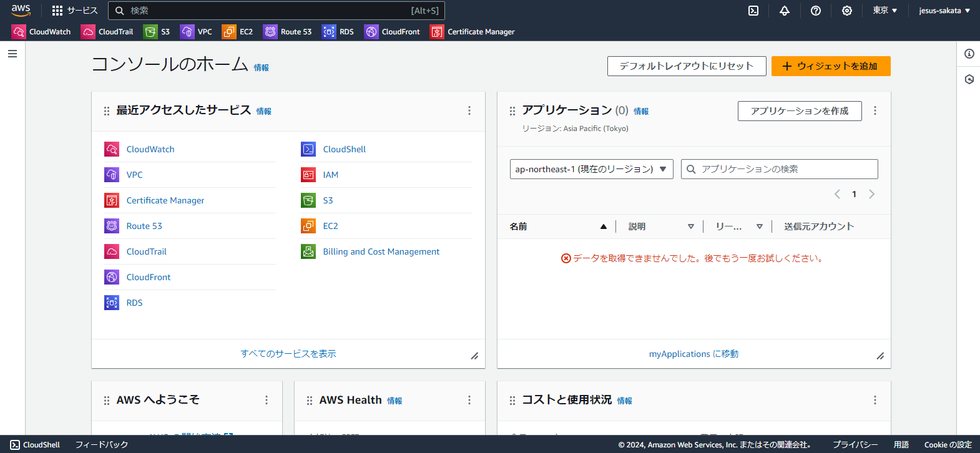
Task: Grab the drag handle of 最近アクセスしたサービス widget
Action: 107,111
